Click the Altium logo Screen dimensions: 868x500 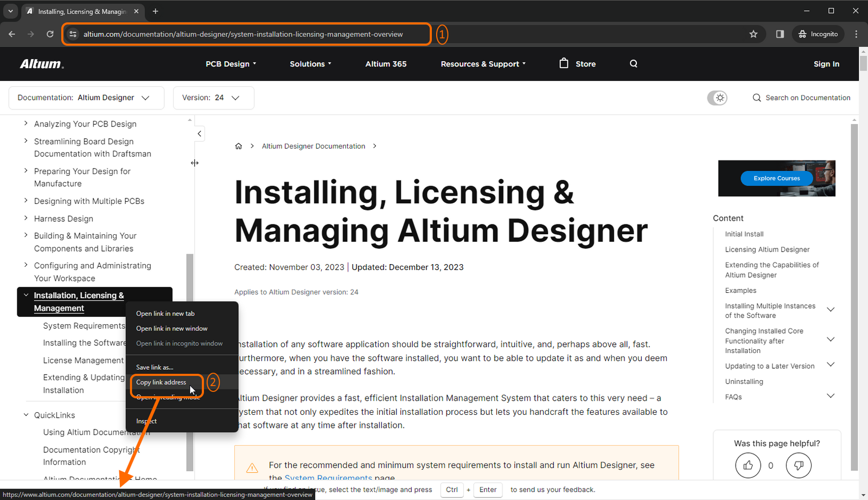coord(42,64)
